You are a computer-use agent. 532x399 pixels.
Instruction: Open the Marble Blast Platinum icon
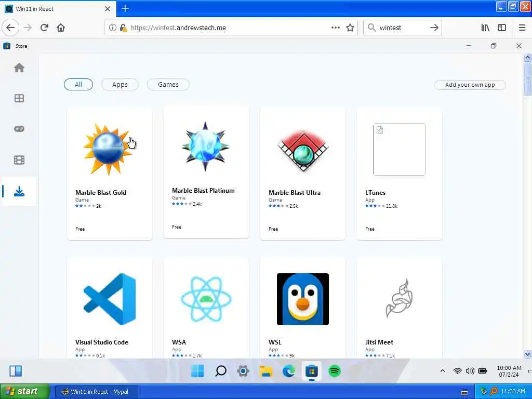205,147
